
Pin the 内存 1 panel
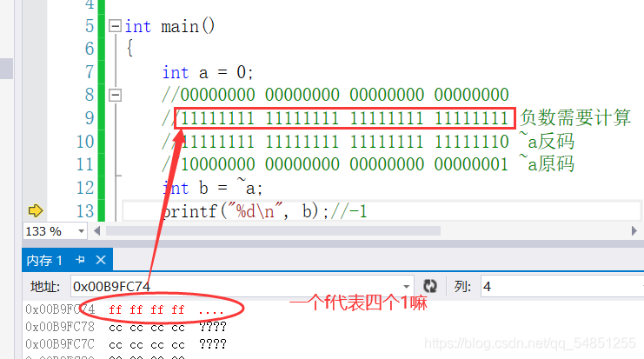(x=81, y=260)
